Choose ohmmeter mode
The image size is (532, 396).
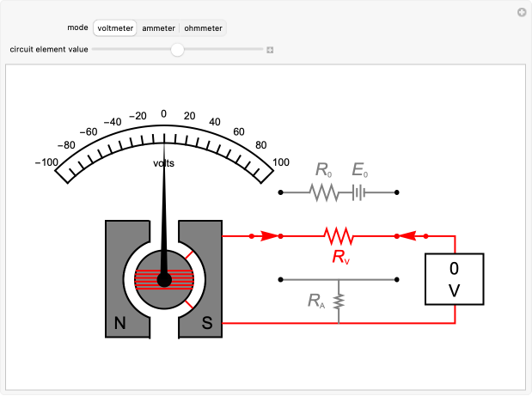pos(204,28)
